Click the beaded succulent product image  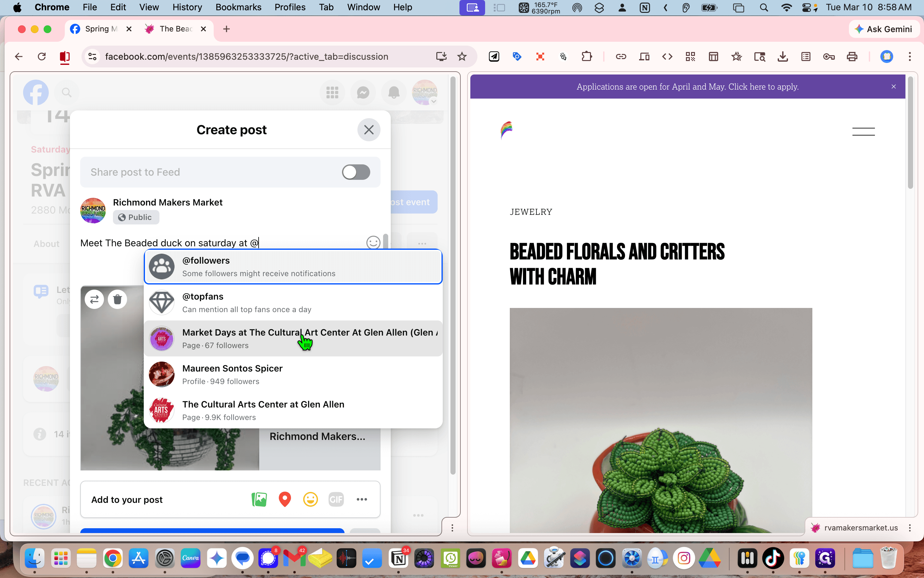(x=661, y=420)
